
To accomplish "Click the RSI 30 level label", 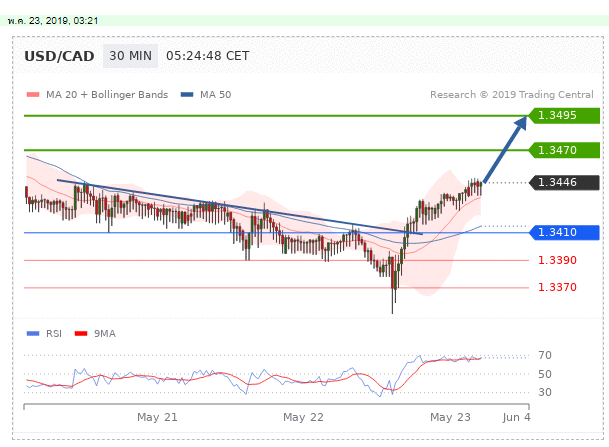I will pos(545,393).
